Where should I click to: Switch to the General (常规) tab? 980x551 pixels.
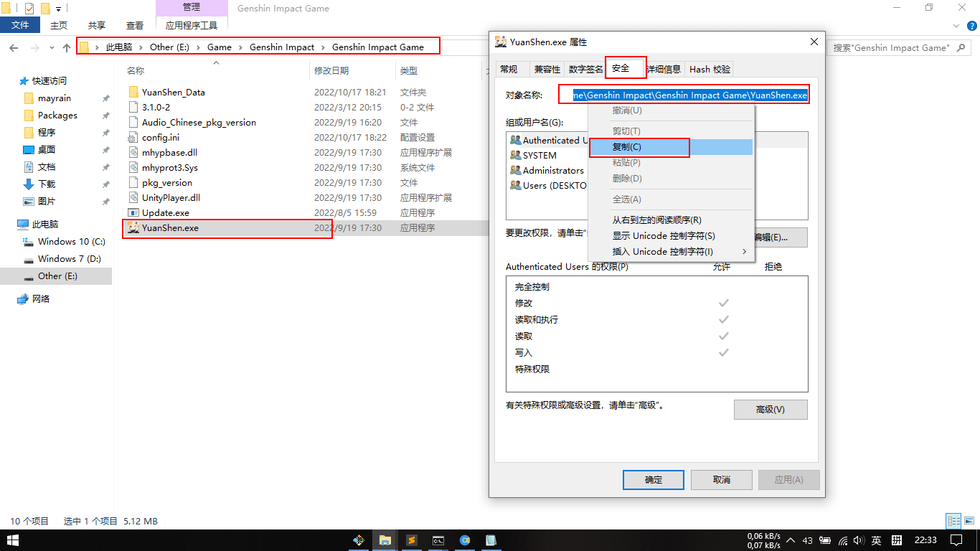[509, 69]
